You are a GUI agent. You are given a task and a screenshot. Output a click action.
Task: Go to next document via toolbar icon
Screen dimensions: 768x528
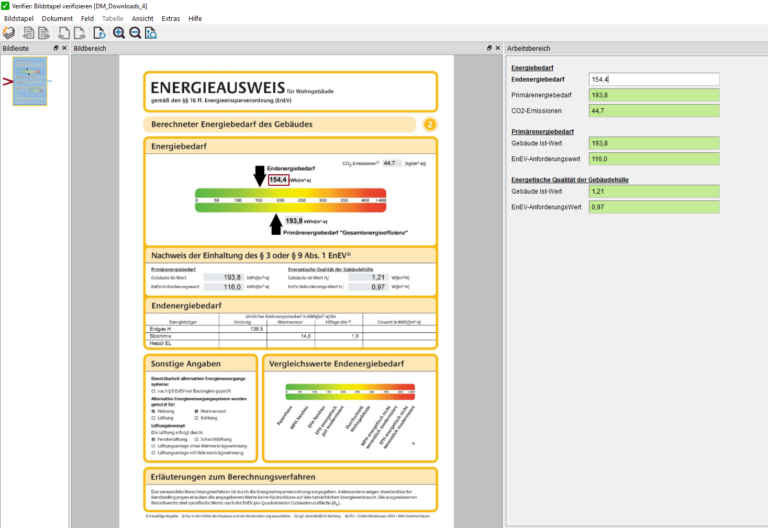pos(44,33)
